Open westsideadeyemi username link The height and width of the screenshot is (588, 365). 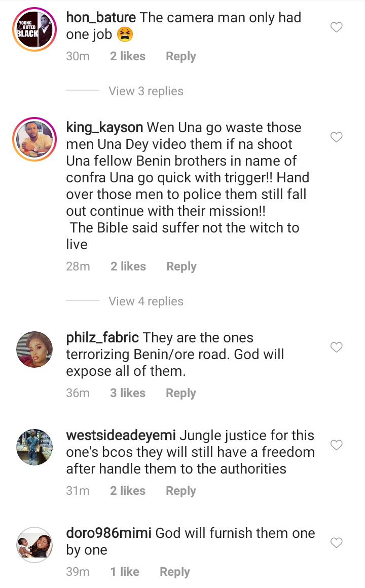coord(121,436)
